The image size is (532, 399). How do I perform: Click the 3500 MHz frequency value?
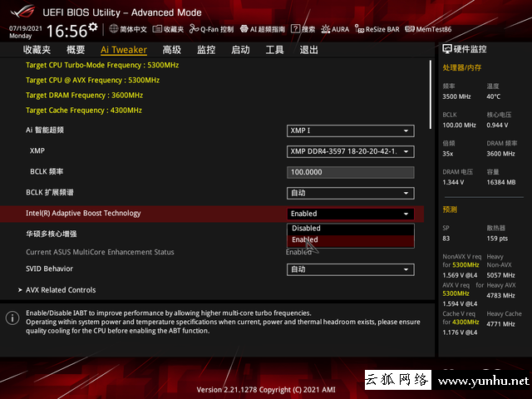456,96
